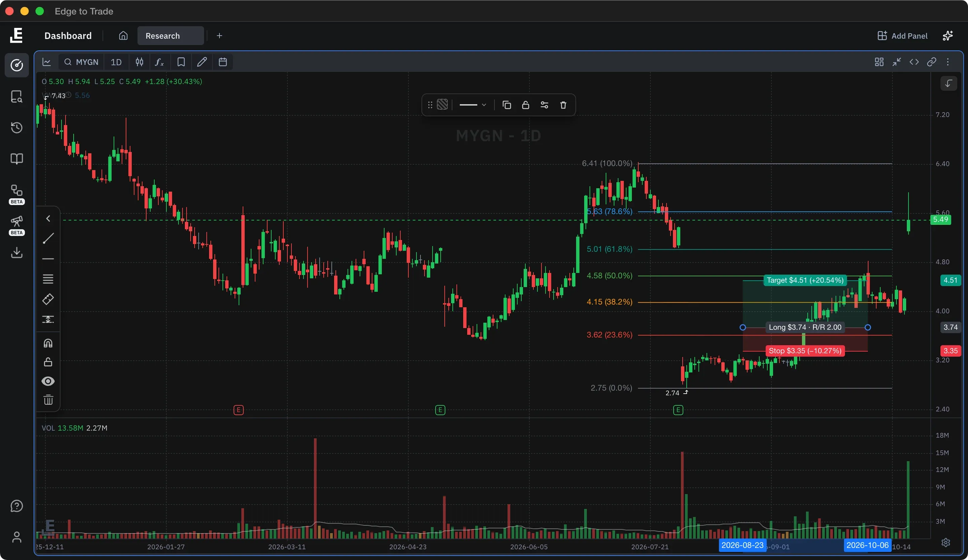Screen dimensions: 968x560
Task: Delete all drawings with trash icon
Action: (x=48, y=400)
